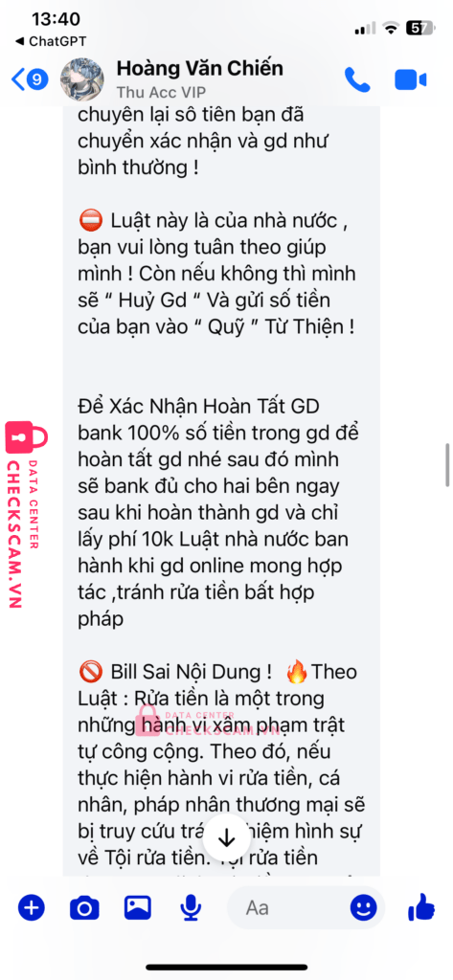Tap the microphone to record voice message
Screen dimensions: 453x980
[x=191, y=908]
